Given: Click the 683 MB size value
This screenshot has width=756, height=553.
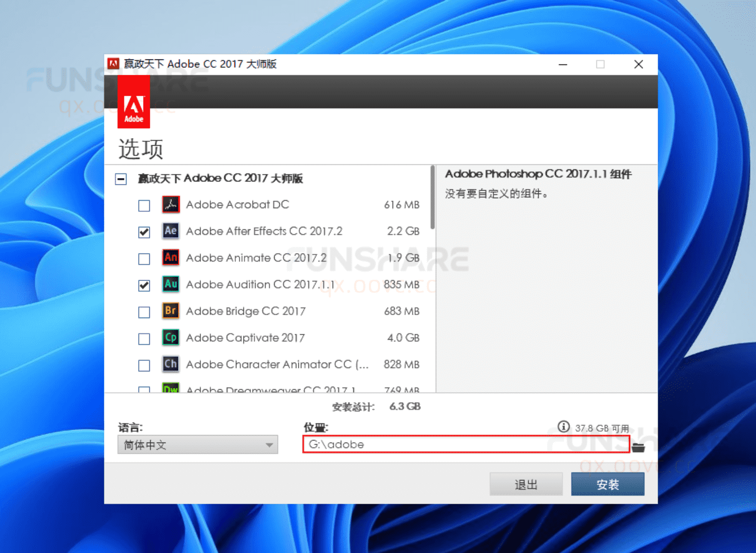Looking at the screenshot, I should (402, 311).
